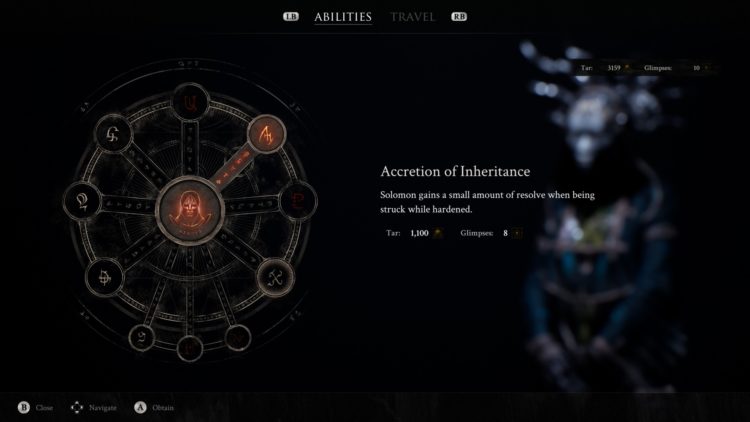Image resolution: width=750 pixels, height=422 pixels.
Task: Select the upper-left white rune ability node
Action: coord(113,133)
